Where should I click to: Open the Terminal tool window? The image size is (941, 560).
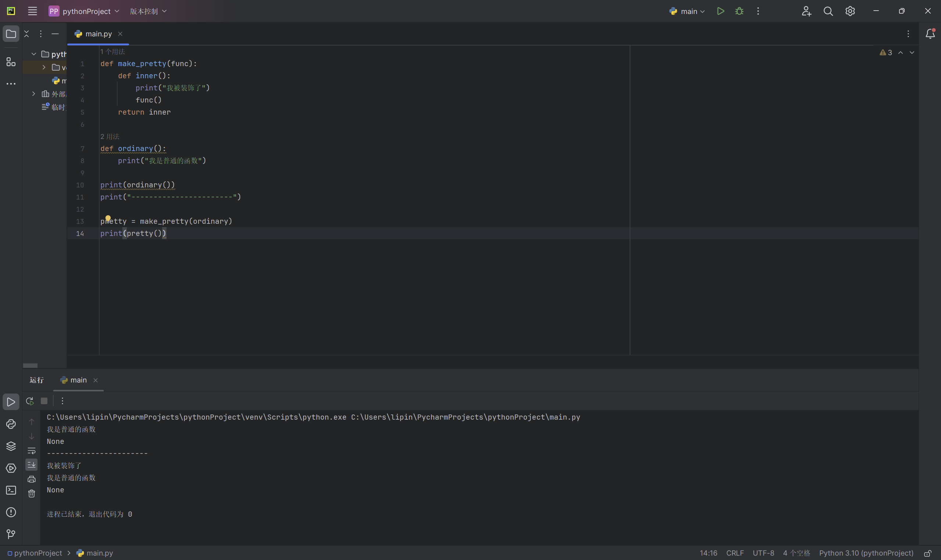click(x=11, y=490)
